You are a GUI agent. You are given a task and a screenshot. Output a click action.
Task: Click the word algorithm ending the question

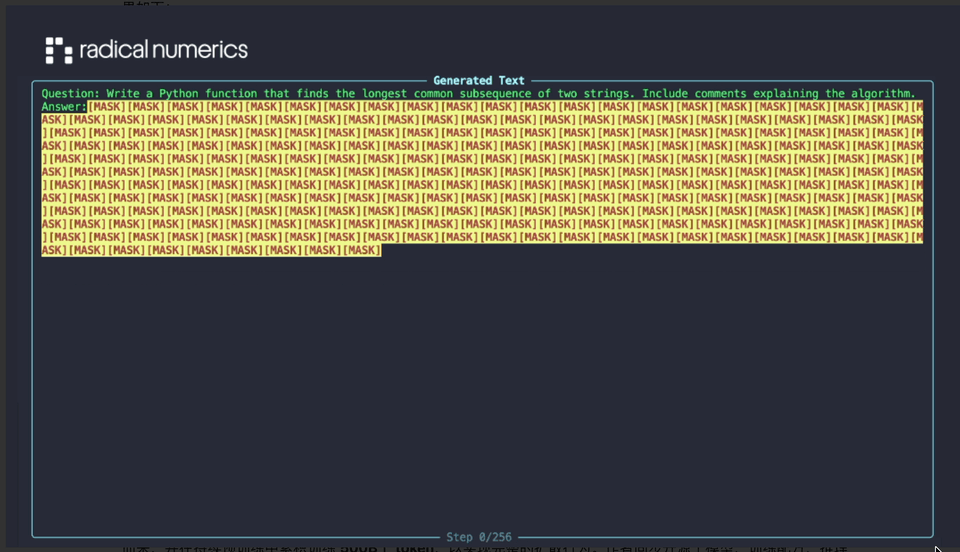click(x=880, y=93)
